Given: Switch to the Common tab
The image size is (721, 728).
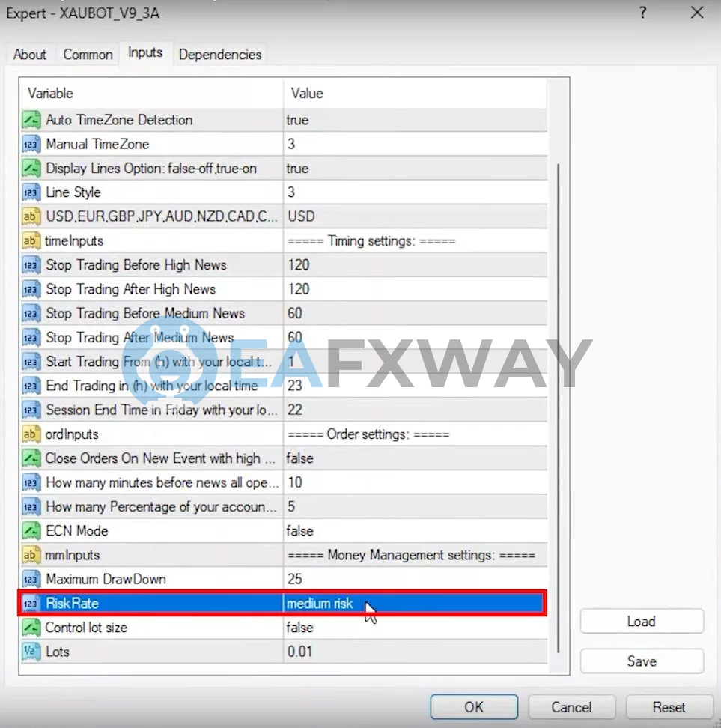Looking at the screenshot, I should [88, 55].
